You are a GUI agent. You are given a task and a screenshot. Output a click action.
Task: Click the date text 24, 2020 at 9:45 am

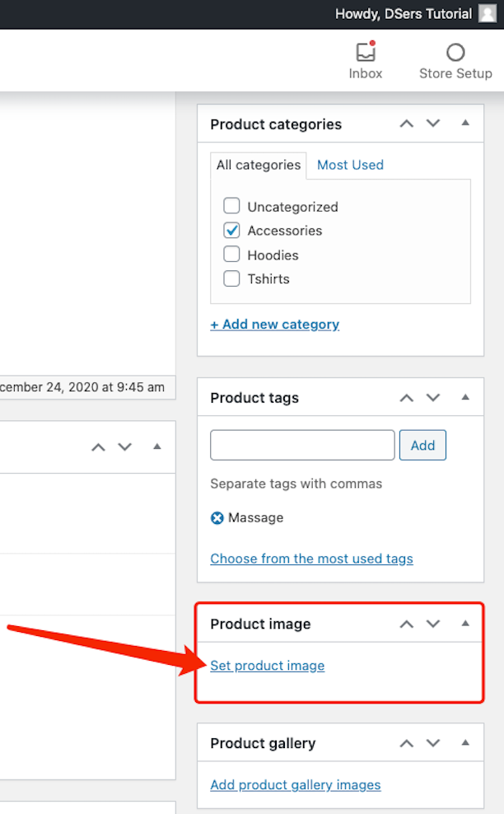coord(105,387)
